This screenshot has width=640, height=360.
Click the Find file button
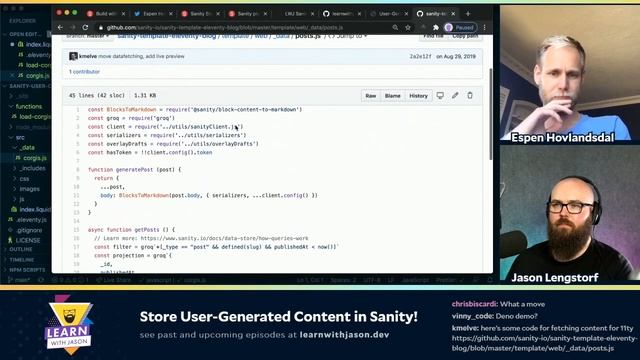coord(433,36)
